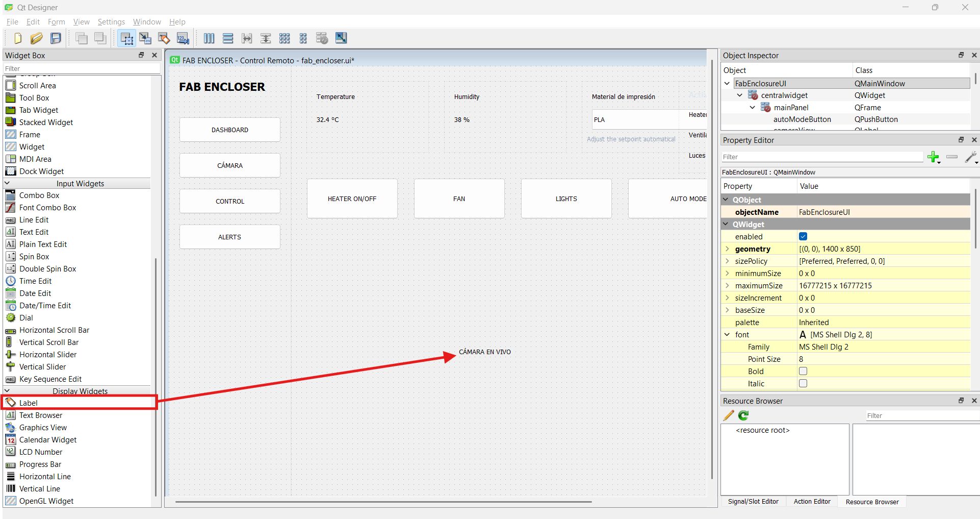This screenshot has height=519, width=980.
Task: Click the remove dynamic property minus icon
Action: (952, 157)
